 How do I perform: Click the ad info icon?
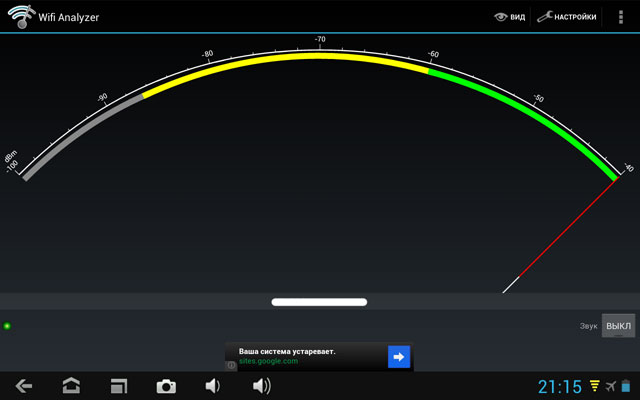[231, 365]
